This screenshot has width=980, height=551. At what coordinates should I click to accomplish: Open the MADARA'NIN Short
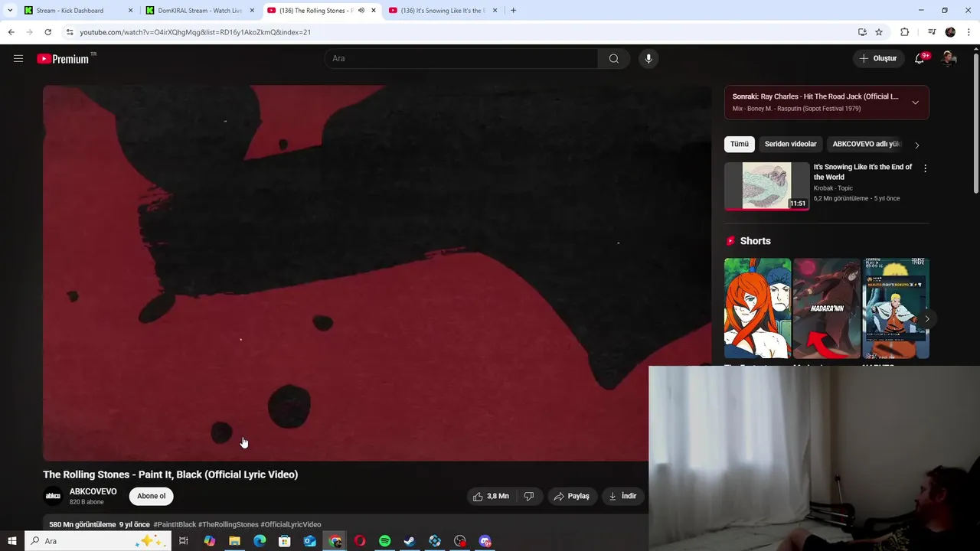(827, 308)
